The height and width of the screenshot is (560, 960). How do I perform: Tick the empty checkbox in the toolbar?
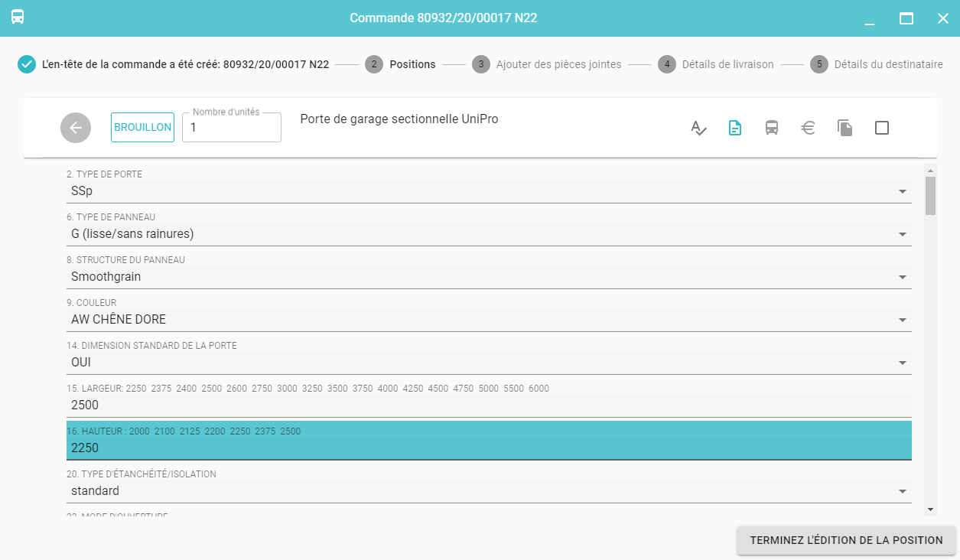(x=881, y=128)
